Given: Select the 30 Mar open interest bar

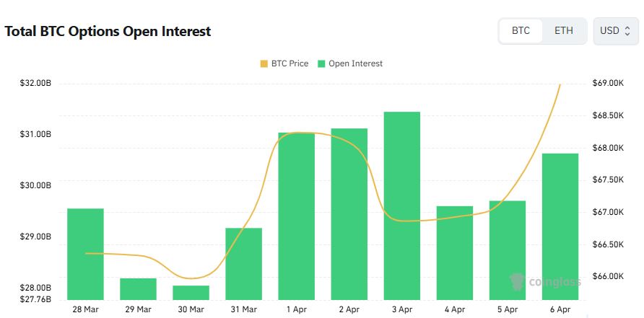Looking at the screenshot, I should pyautogui.click(x=191, y=292).
